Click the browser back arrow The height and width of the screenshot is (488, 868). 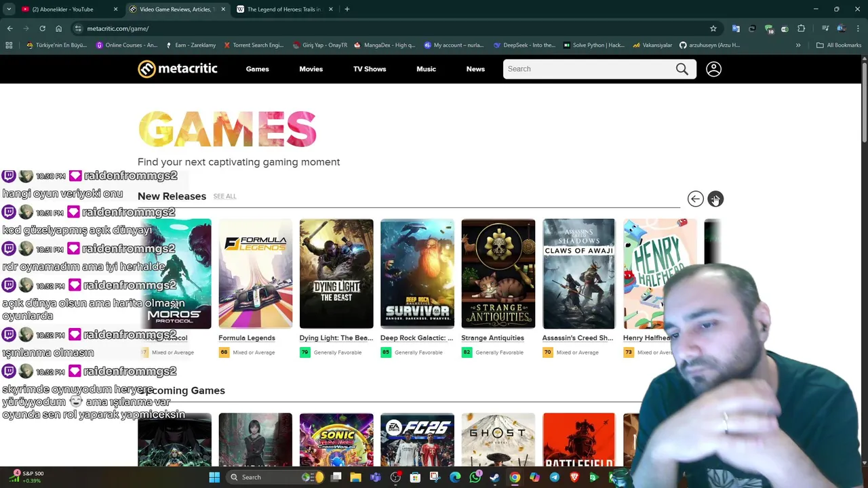point(9,28)
